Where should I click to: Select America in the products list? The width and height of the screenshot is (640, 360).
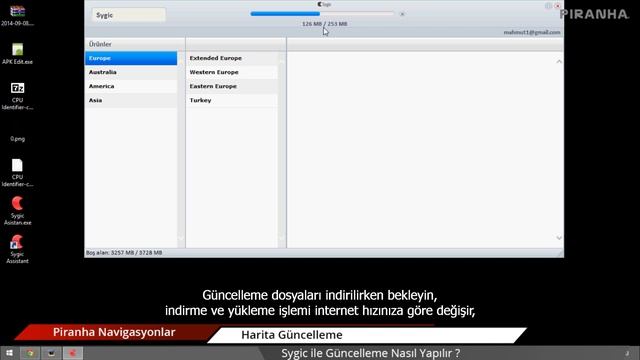(131, 86)
